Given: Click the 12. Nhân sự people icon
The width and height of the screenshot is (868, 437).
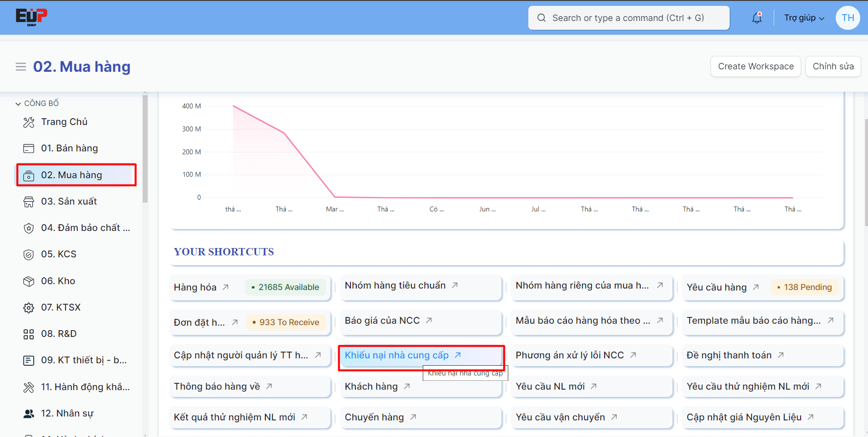Looking at the screenshot, I should [x=29, y=414].
